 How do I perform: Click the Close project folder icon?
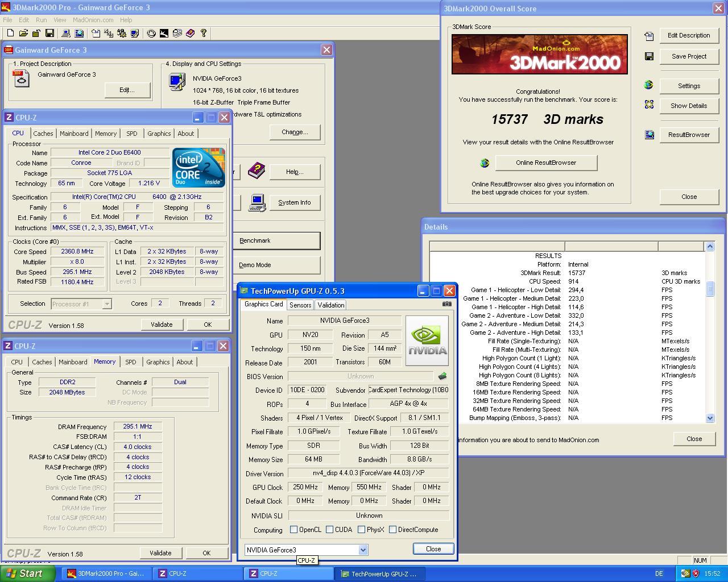point(36,34)
